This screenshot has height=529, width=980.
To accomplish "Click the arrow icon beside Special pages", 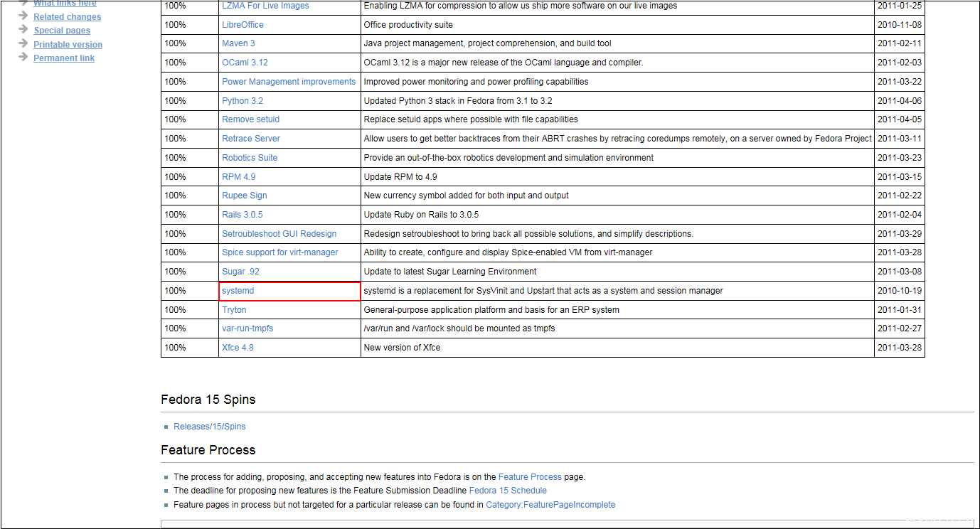I will pos(23,30).
